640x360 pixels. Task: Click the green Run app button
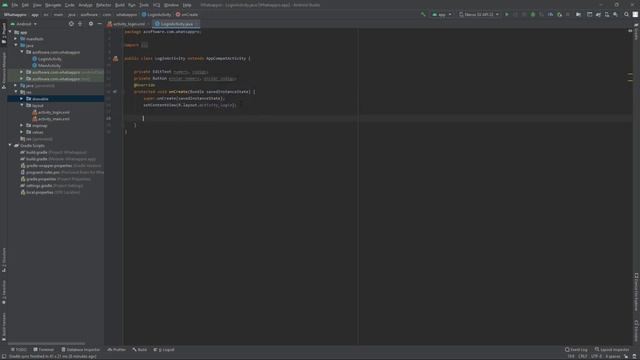(x=507, y=14)
